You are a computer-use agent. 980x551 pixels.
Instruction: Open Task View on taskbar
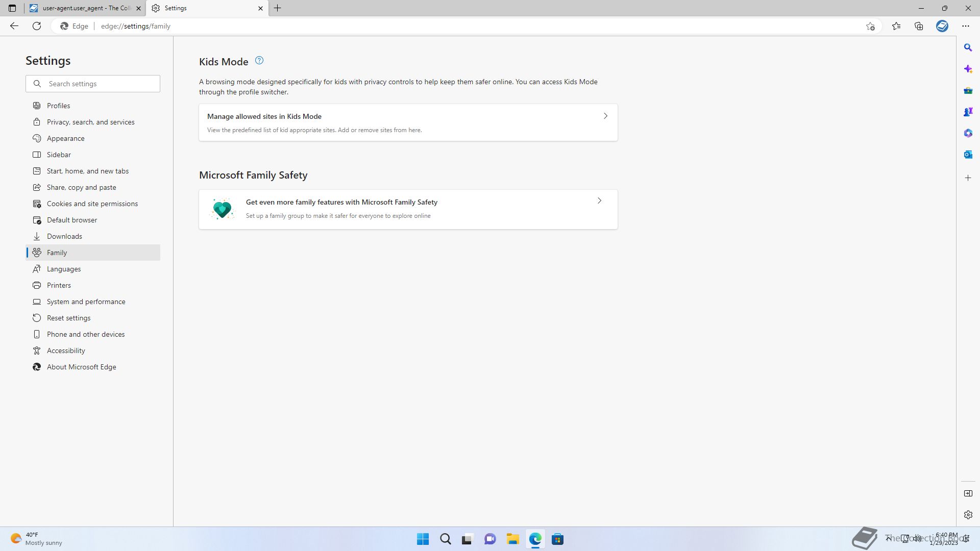click(x=468, y=539)
